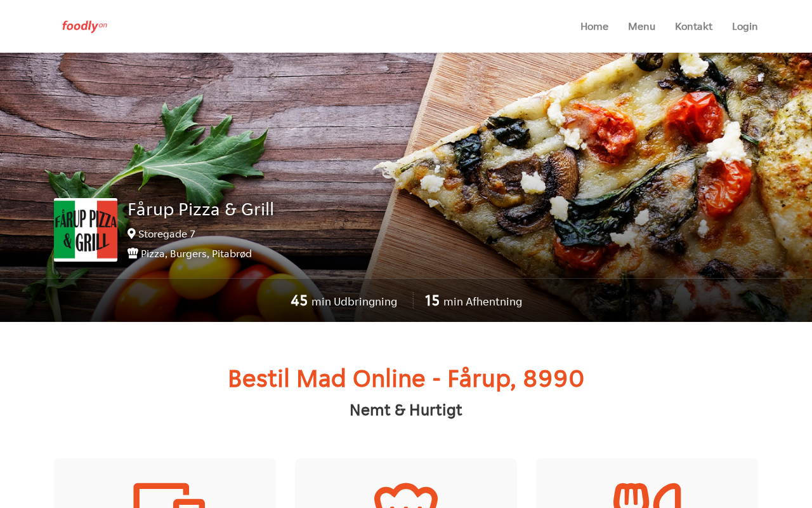
Task: Click the 45 min Udbringning delivery info
Action: pyautogui.click(x=344, y=301)
